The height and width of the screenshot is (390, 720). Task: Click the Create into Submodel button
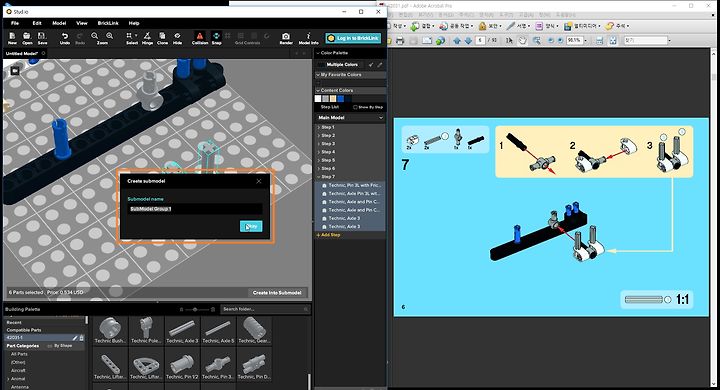[277, 293]
